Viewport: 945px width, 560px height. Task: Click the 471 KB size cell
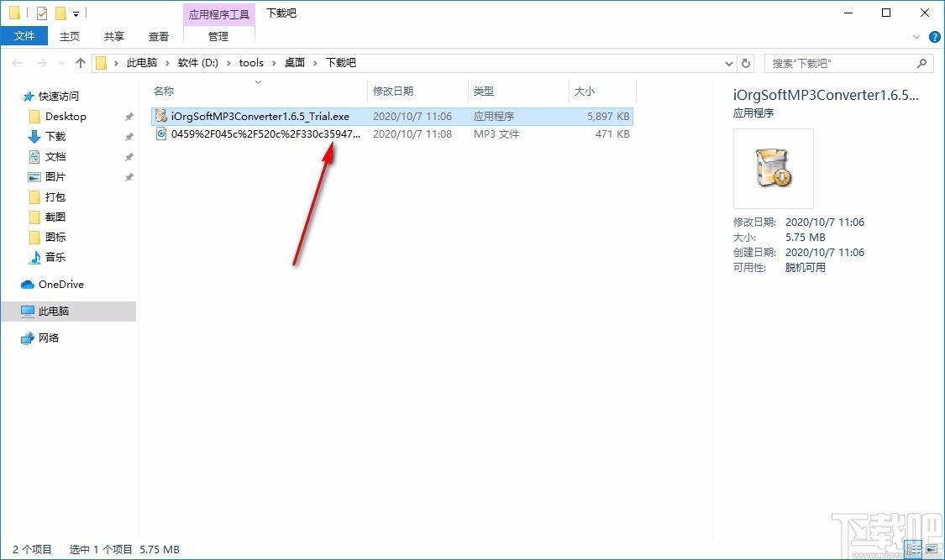point(612,133)
